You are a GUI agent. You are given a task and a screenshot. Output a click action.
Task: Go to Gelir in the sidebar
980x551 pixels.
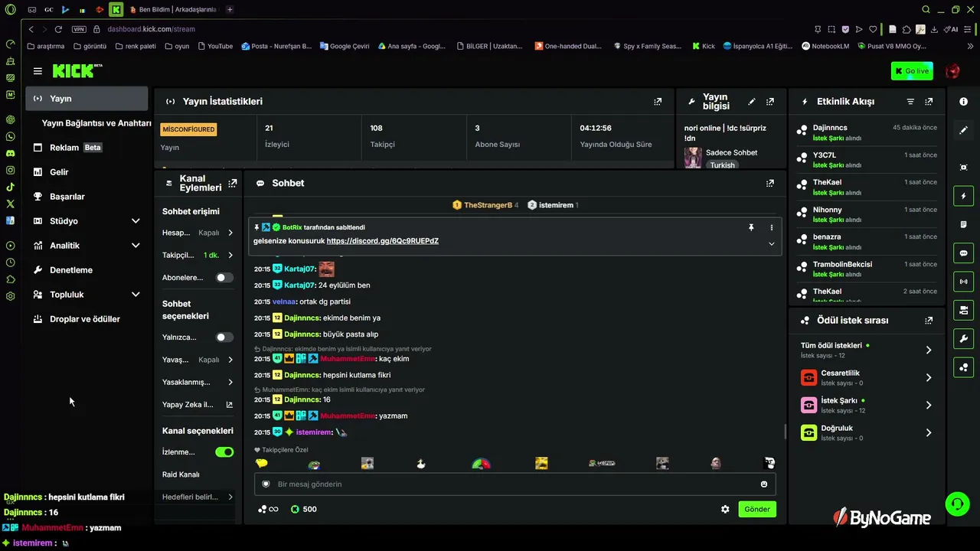tap(87, 172)
